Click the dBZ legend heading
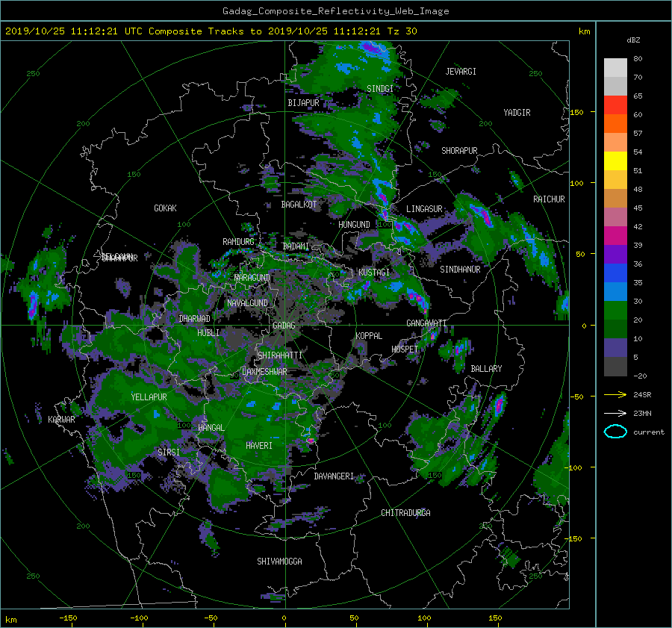Image resolution: width=672 pixels, height=628 pixels. (633, 40)
